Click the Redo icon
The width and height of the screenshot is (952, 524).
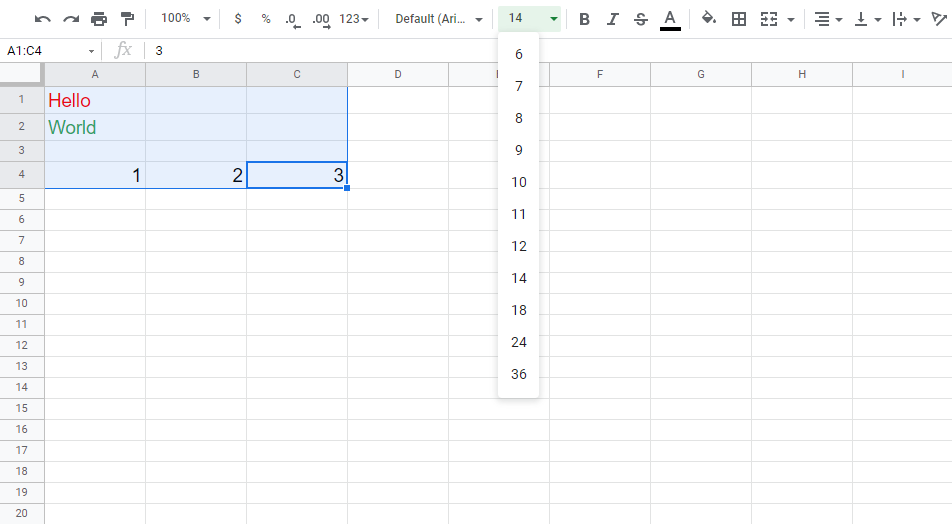pyautogui.click(x=70, y=19)
